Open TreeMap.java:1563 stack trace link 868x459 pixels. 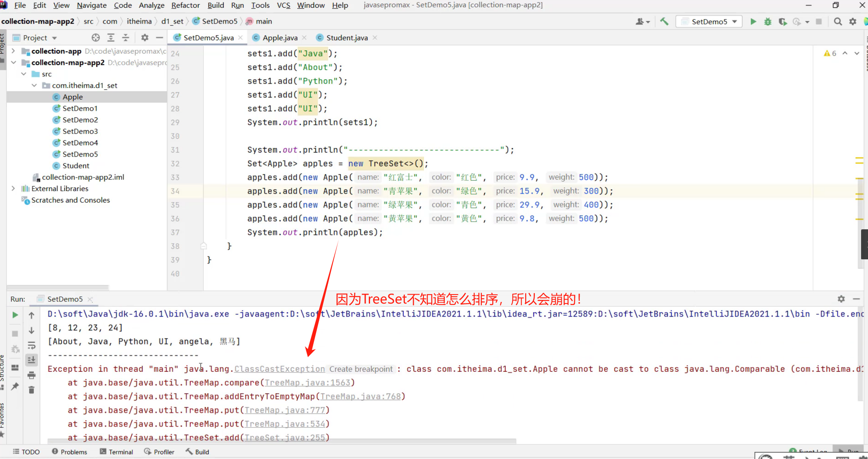[307, 383]
